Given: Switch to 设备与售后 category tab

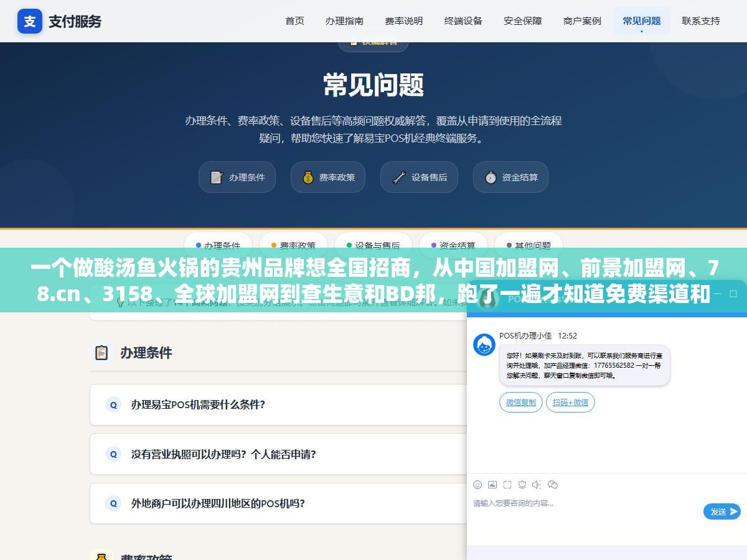Looking at the screenshot, I should [x=373, y=245].
